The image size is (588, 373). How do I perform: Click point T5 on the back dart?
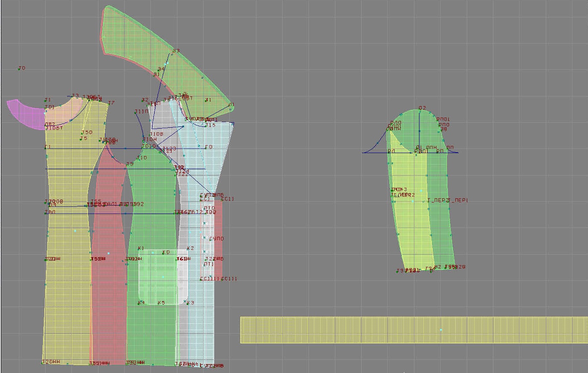pyautogui.click(x=81, y=139)
